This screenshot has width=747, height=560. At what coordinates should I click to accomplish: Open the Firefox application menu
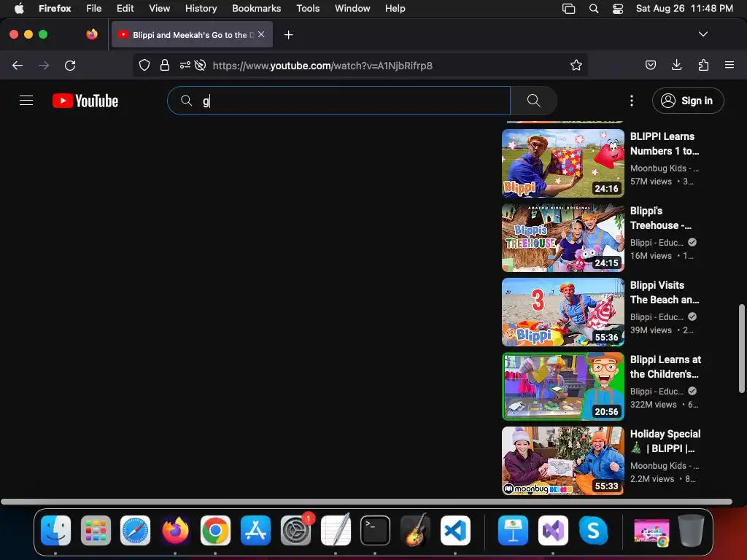(x=729, y=65)
